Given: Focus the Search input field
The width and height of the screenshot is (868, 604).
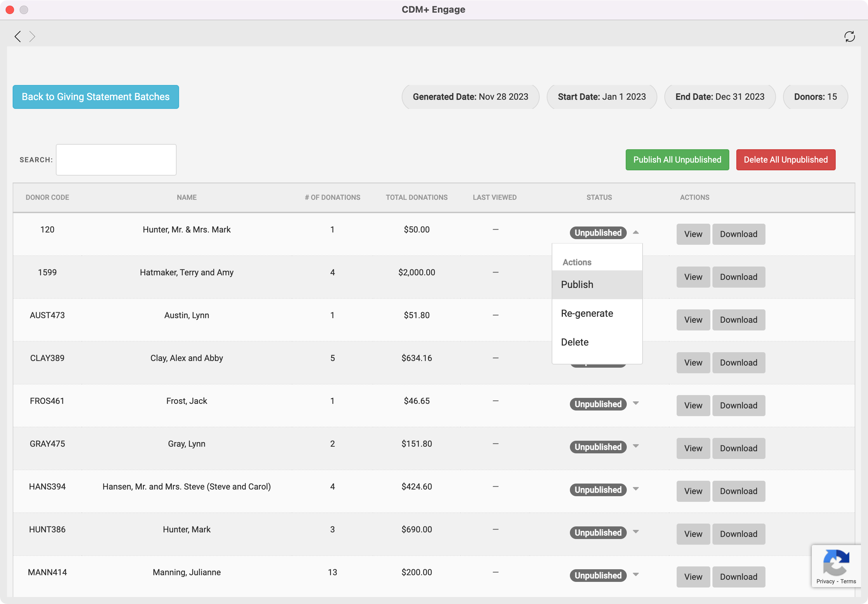Looking at the screenshot, I should (116, 160).
